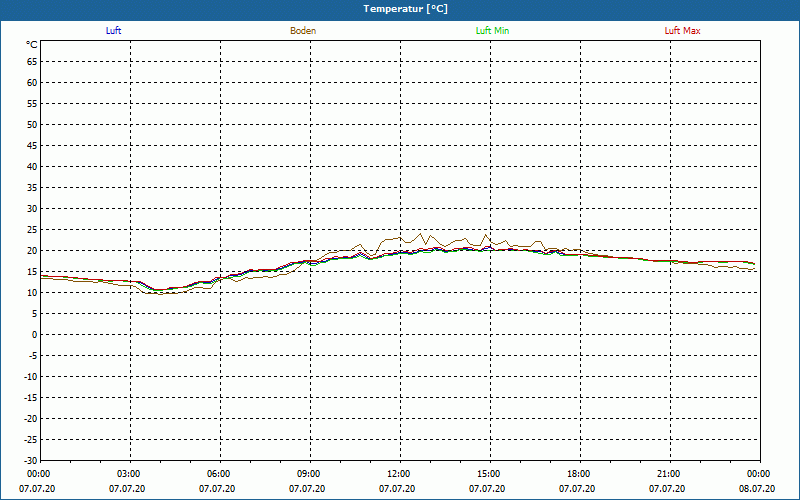
Task: Click the '06:00' time axis label
Action: [x=218, y=474]
